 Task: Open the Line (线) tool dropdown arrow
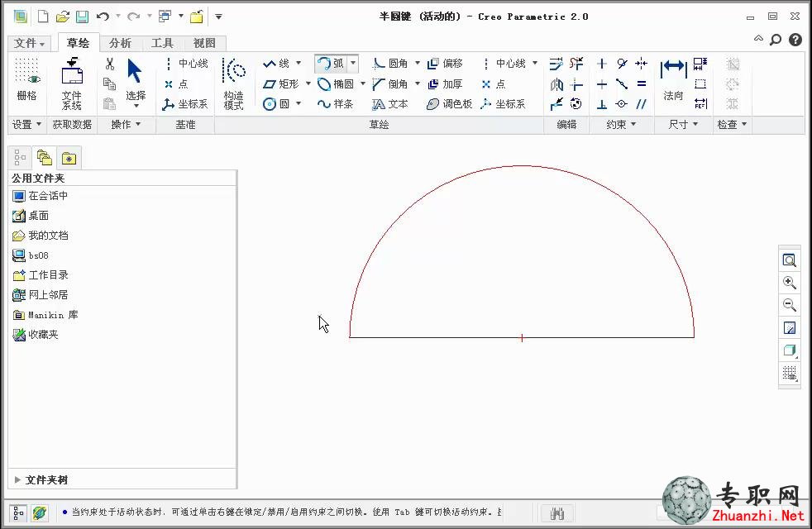(x=299, y=63)
